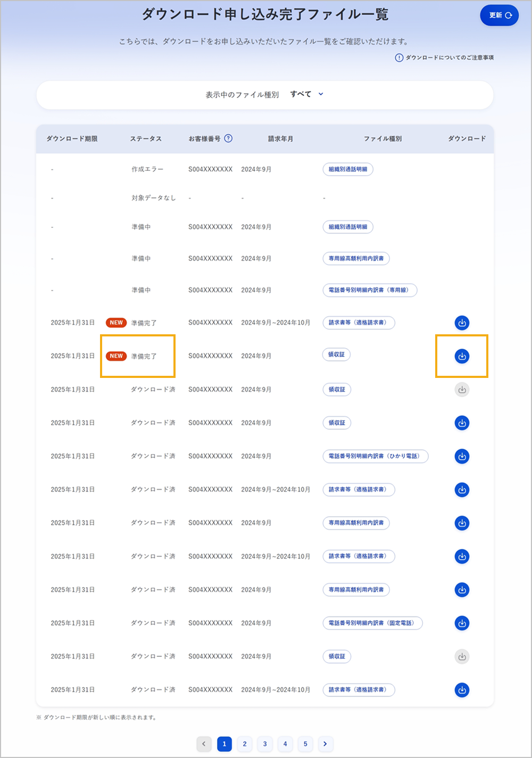Image resolution: width=532 pixels, height=758 pixels.
Task: Click the ステータス column header
Action: click(146, 139)
